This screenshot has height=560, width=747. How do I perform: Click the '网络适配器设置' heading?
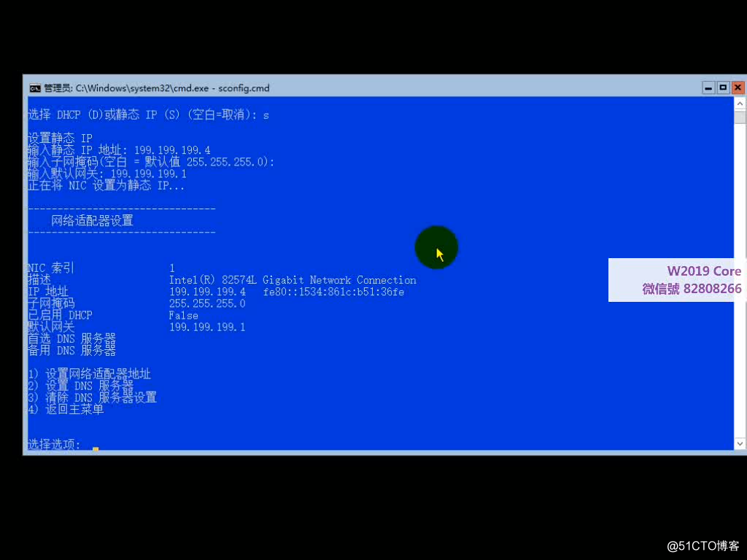[93, 220]
